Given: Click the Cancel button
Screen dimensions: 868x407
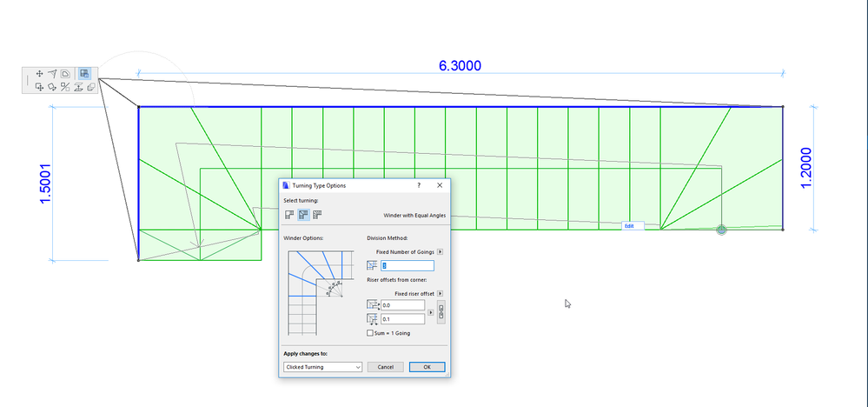Looking at the screenshot, I should click(x=385, y=367).
